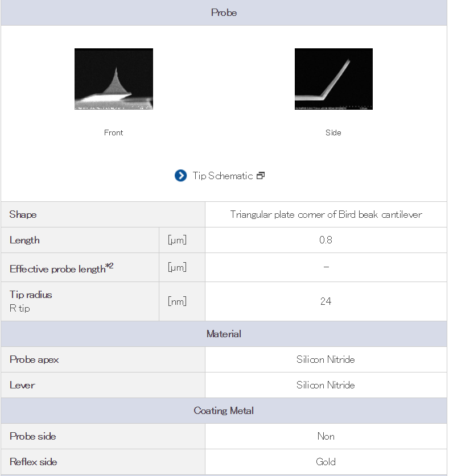Click the Side caption label

click(x=333, y=133)
